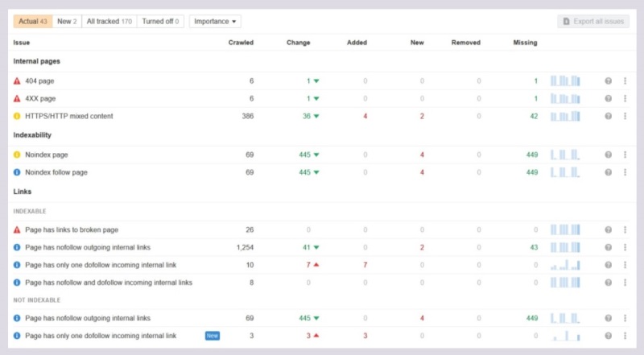Open the Turned off 0 tab
This screenshot has height=355, width=644.
coord(161,21)
